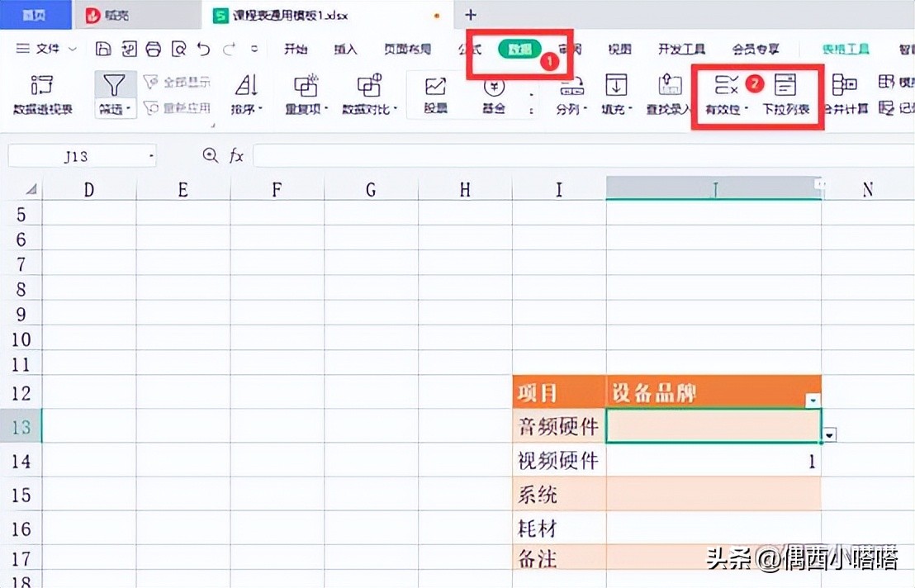This screenshot has width=915, height=588.
Task: Open the 重复项 duplicates tool
Action: (305, 93)
